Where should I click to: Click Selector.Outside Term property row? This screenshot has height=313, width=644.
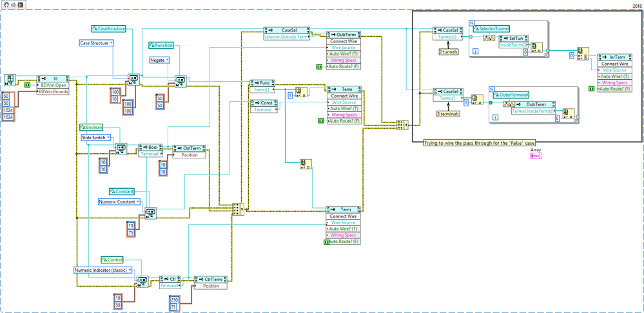tap(286, 37)
